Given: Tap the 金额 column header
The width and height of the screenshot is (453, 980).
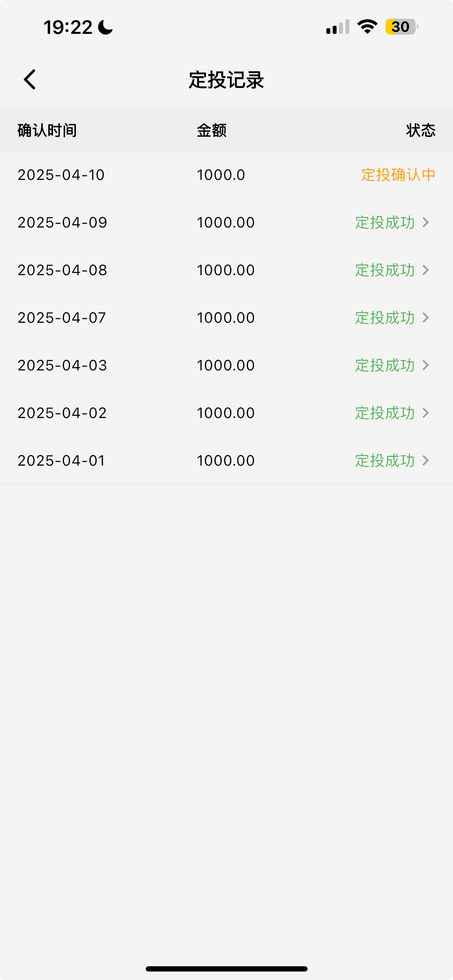Looking at the screenshot, I should tap(211, 131).
